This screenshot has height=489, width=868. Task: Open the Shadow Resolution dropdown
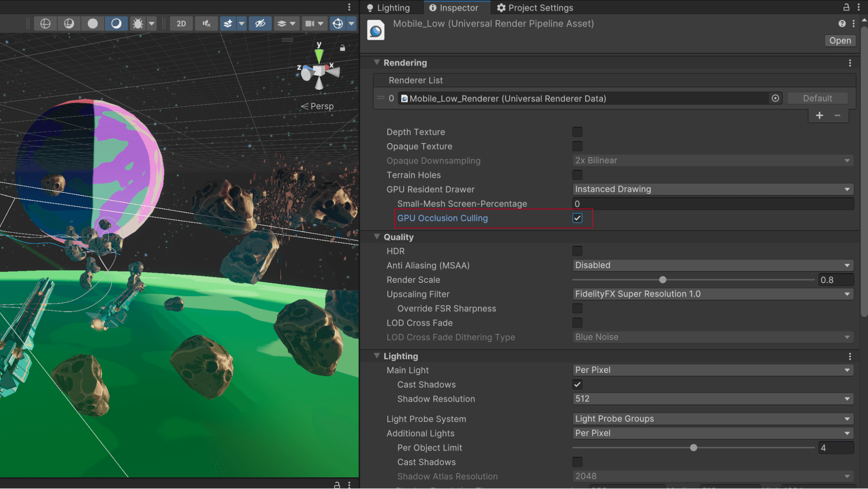713,399
